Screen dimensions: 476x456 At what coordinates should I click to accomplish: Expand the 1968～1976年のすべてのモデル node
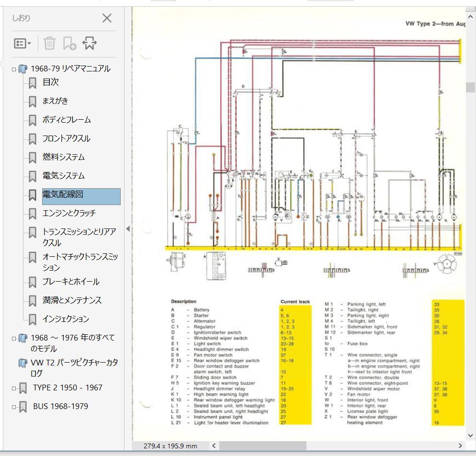tap(14, 338)
